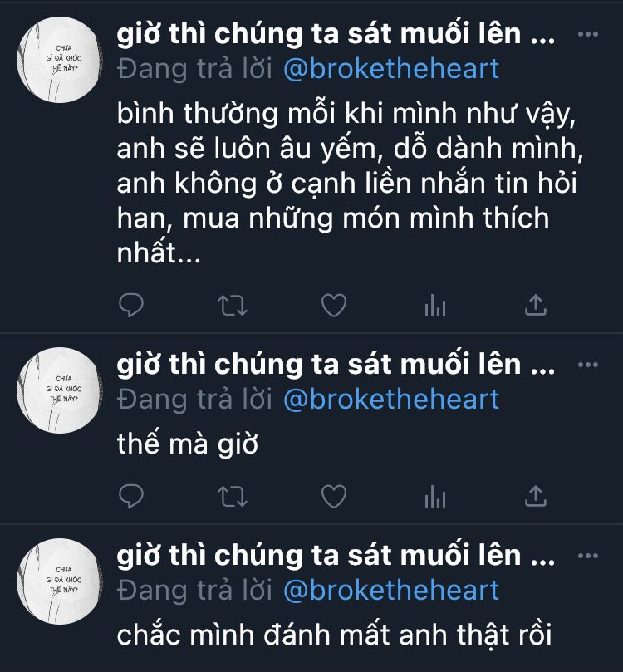This screenshot has width=623, height=672.
Task: Like the first tweet with heart icon
Action: [x=334, y=305]
